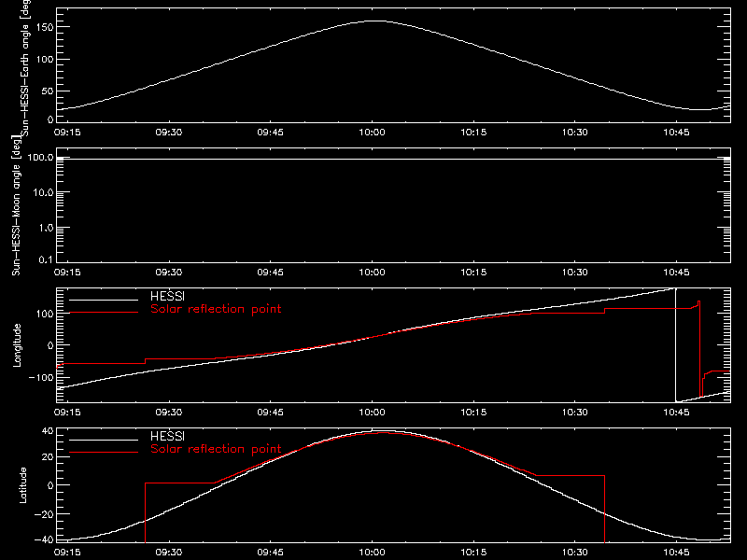Select the red legend line sample in Latitude plot
Screen dimensions: 747x560
104,452
